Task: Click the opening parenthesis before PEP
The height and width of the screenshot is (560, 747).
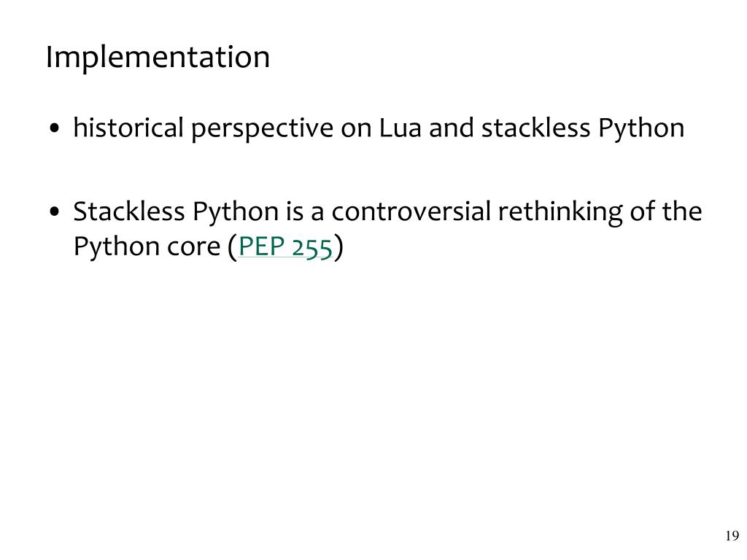Action: [233, 247]
